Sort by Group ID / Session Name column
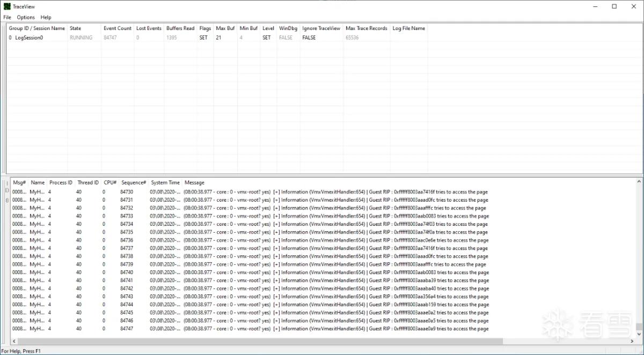This screenshot has height=355, width=644. click(37, 28)
